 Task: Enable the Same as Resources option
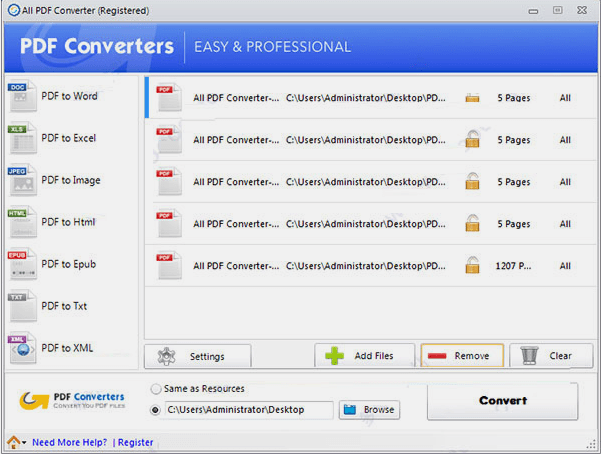point(156,389)
